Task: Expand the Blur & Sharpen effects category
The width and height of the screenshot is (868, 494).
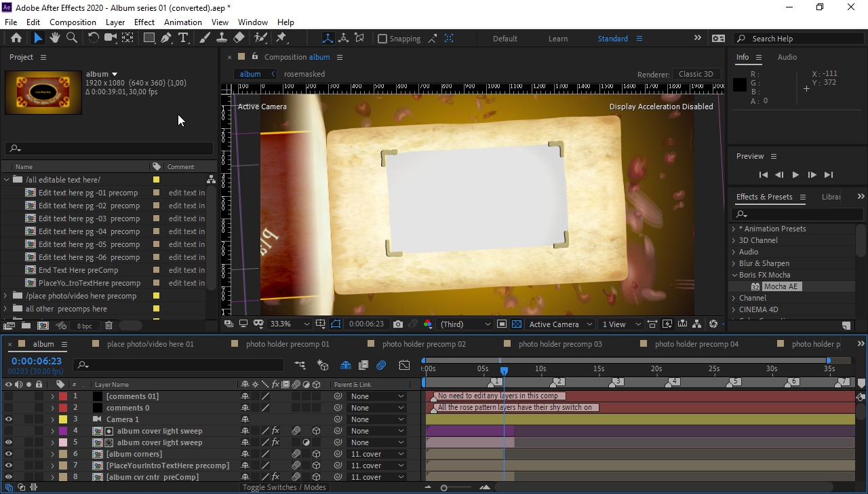Action: tap(734, 263)
